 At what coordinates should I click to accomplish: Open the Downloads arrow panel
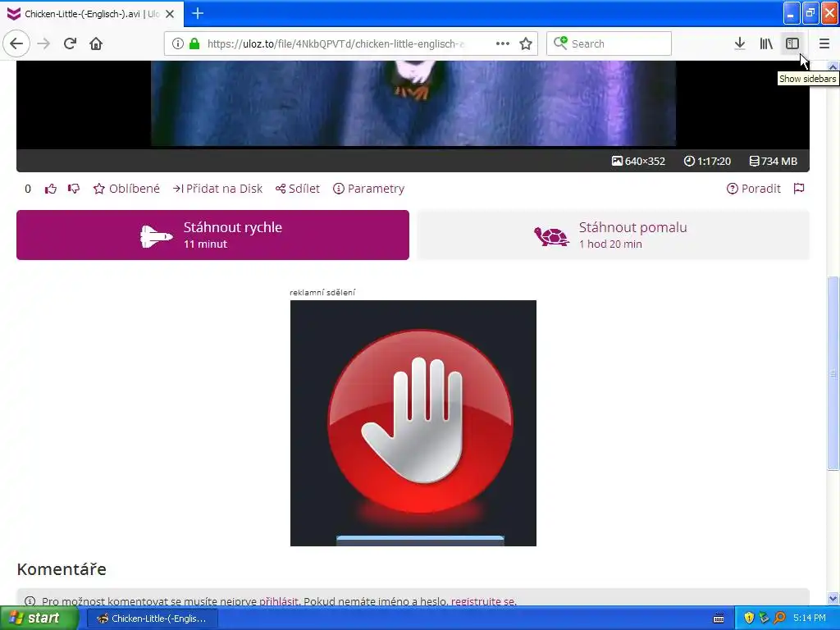tap(740, 43)
